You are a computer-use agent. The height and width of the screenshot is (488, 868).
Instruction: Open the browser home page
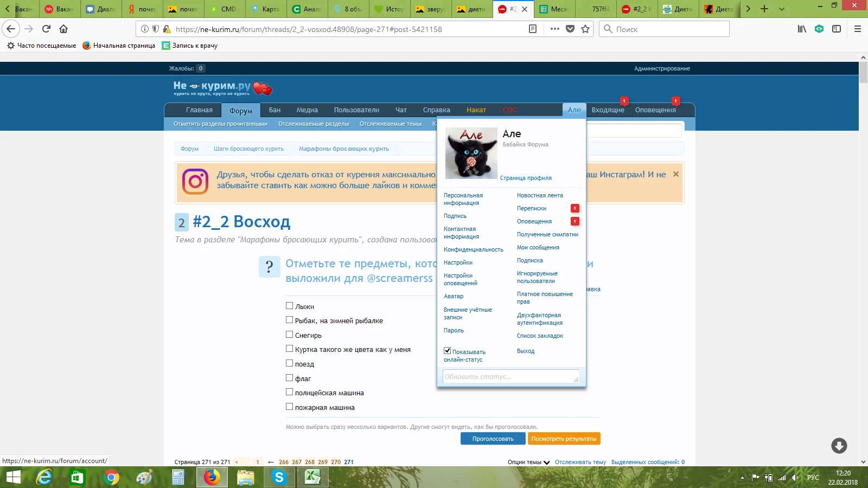tap(63, 29)
